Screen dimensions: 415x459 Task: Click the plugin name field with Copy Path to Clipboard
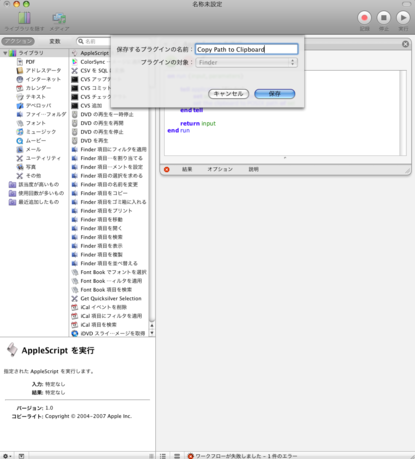click(246, 49)
